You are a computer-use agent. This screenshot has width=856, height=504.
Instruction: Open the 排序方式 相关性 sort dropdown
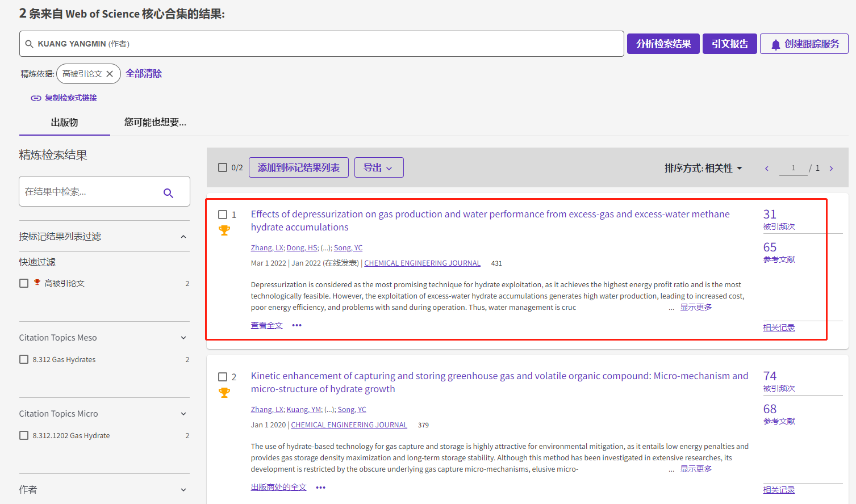(703, 169)
